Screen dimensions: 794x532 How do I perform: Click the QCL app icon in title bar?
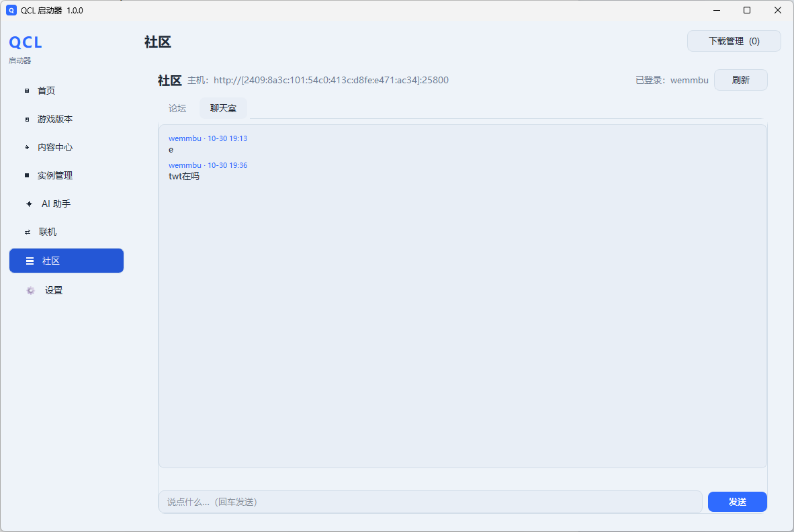point(11,10)
